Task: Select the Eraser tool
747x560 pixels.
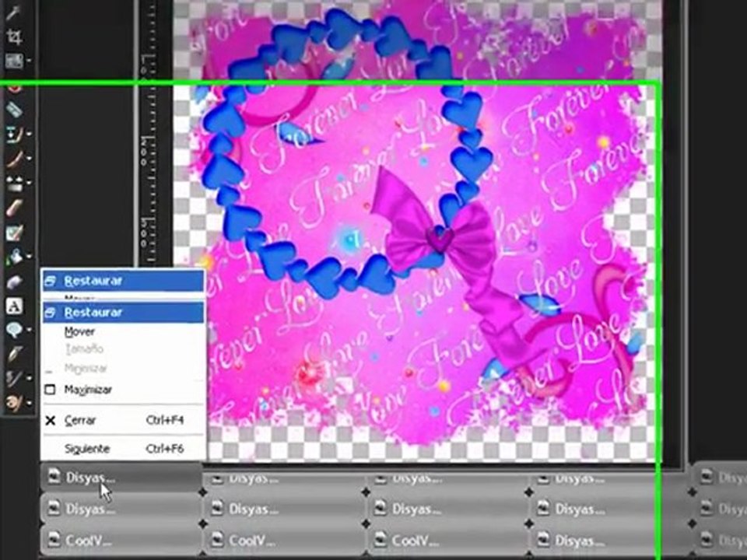Action: [14, 208]
